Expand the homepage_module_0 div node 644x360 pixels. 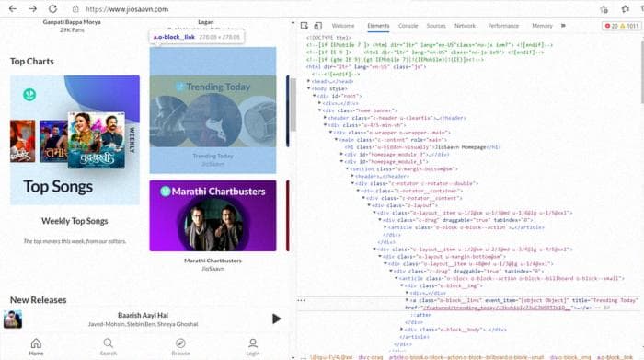click(341, 154)
